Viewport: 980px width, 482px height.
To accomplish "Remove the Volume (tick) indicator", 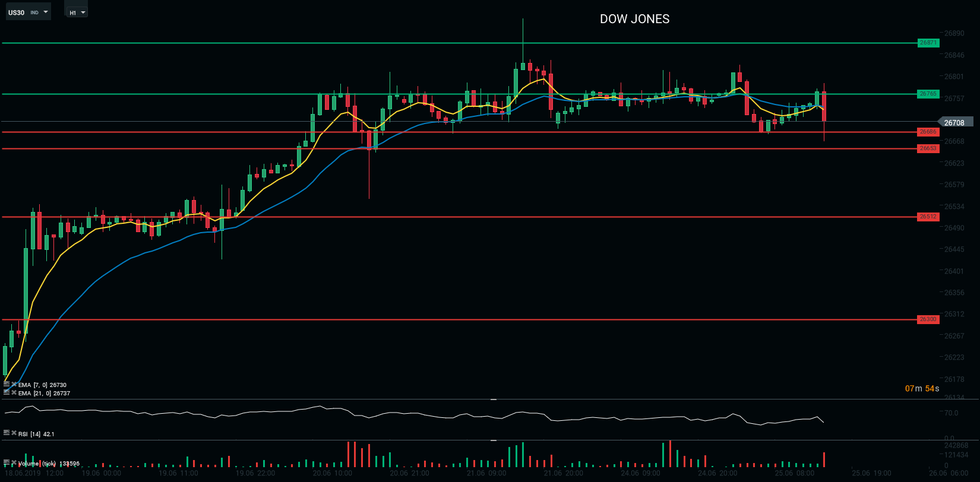I will coord(14,462).
